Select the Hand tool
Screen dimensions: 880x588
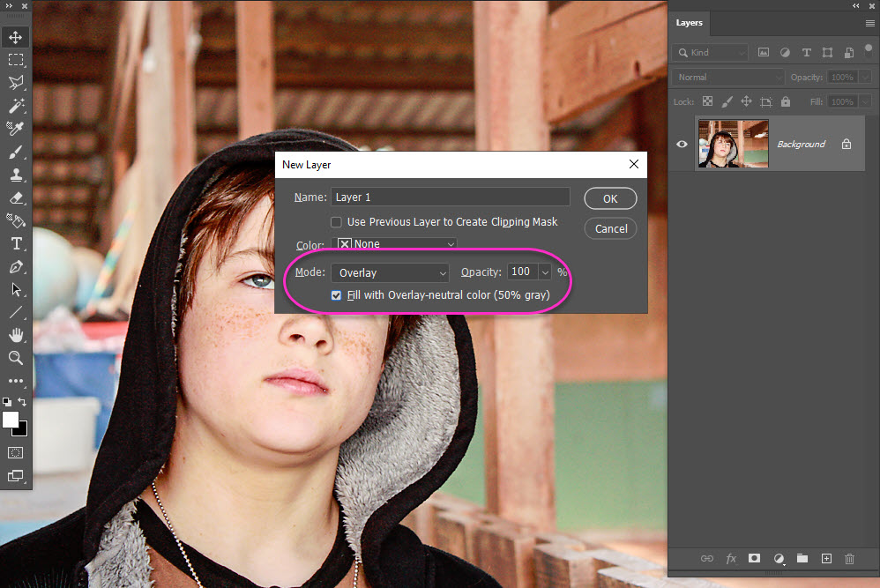coord(16,335)
